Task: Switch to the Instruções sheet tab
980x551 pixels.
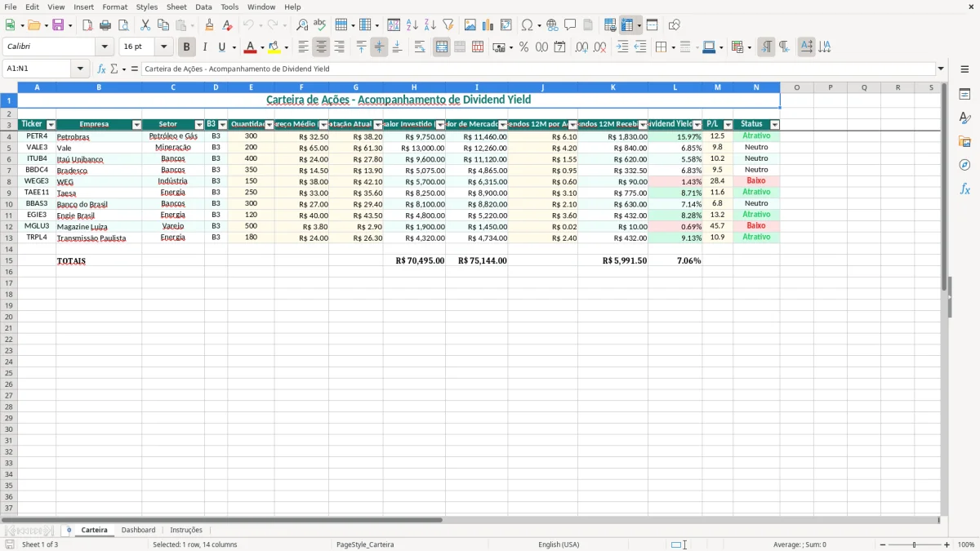Action: [x=186, y=530]
